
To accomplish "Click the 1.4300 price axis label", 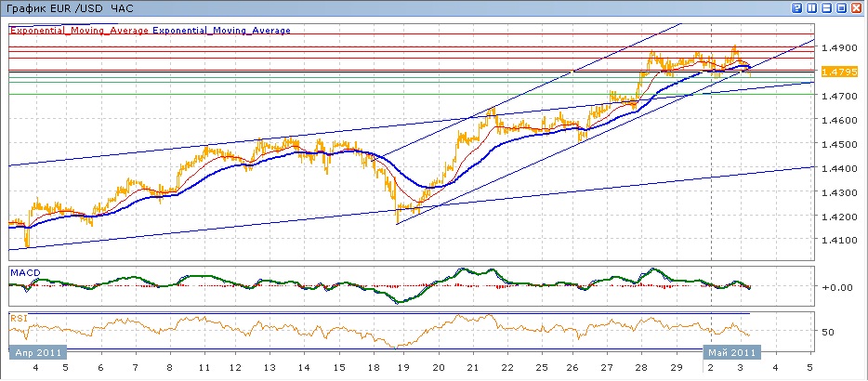I will tap(840, 192).
